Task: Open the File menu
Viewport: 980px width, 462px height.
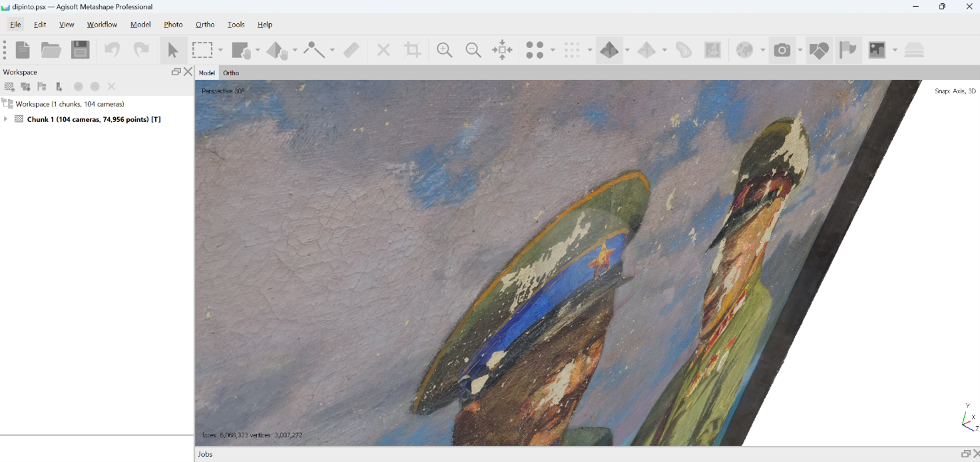Action: [x=15, y=25]
